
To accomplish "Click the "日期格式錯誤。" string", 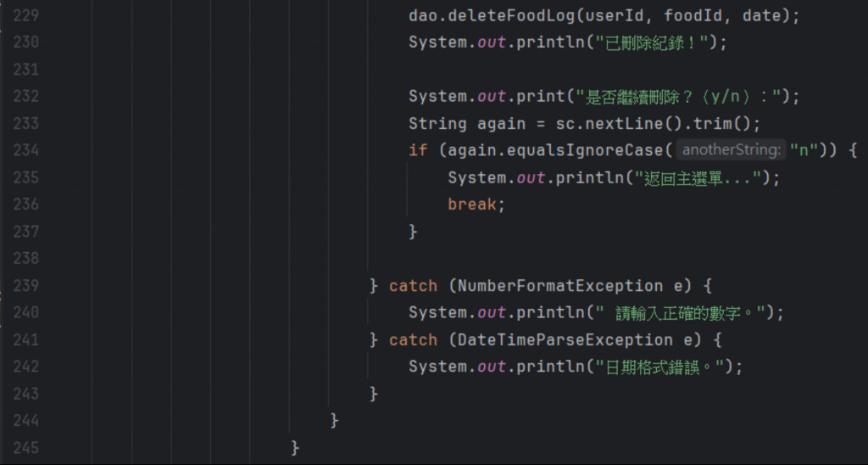I will click(x=659, y=367).
